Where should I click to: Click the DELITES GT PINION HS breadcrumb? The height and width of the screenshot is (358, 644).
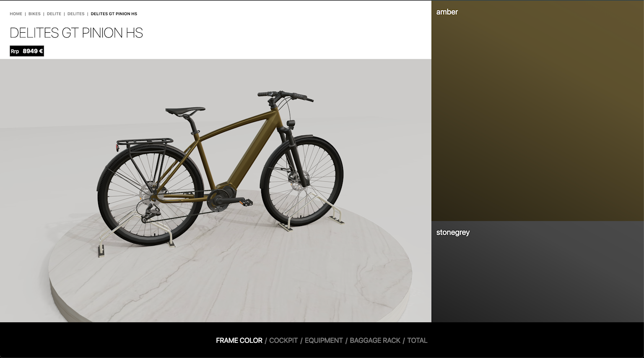pos(114,14)
